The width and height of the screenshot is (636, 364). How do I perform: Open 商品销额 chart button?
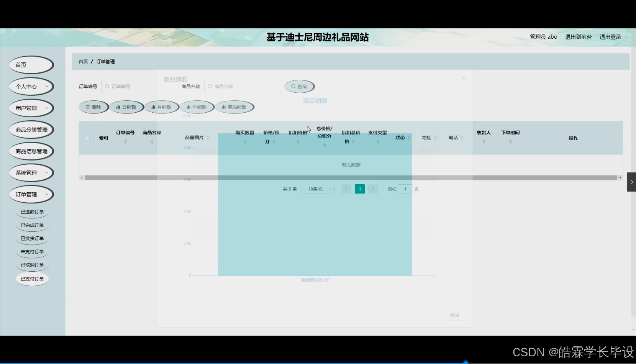[x=234, y=107]
